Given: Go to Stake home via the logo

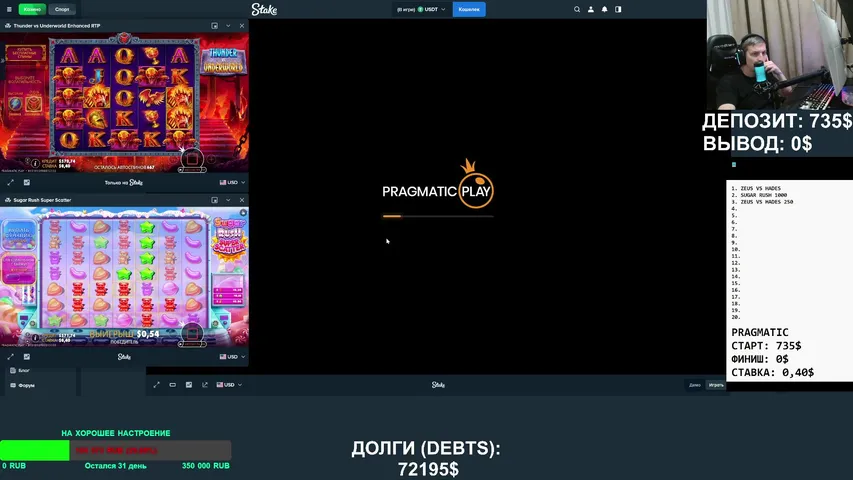Looking at the screenshot, I should pos(264,9).
